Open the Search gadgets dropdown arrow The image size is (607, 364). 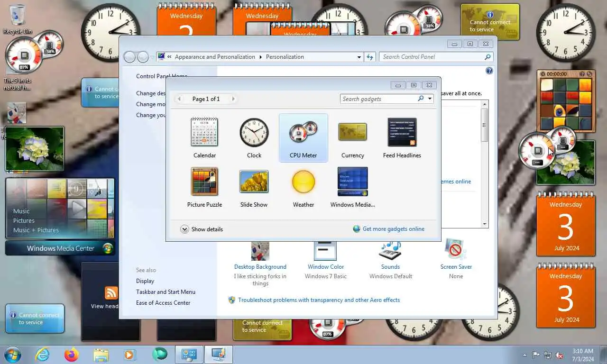pos(430,99)
